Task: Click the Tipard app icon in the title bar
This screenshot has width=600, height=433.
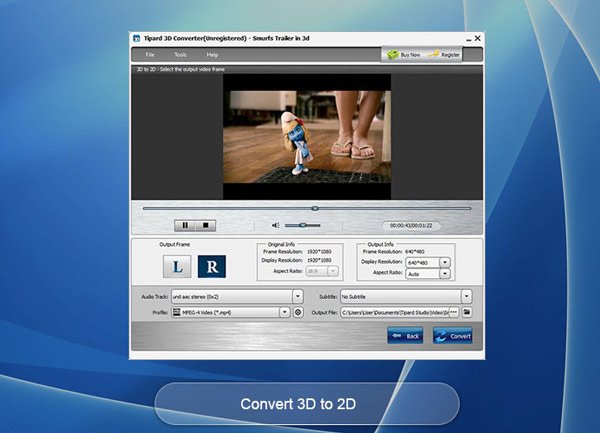Action: [x=136, y=38]
